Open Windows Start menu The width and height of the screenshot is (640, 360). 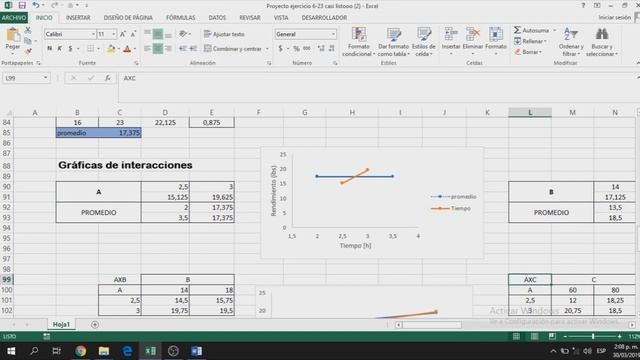pyautogui.click(x=11, y=351)
